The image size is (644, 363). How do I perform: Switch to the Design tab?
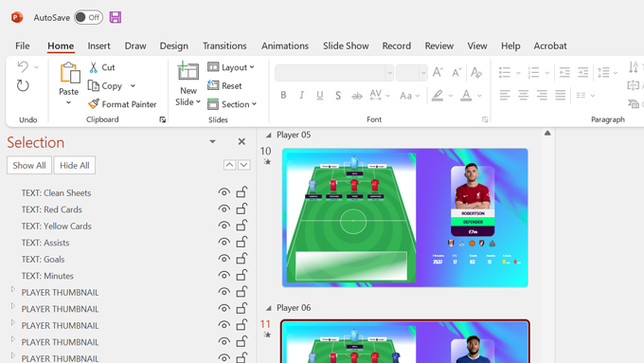pyautogui.click(x=173, y=45)
